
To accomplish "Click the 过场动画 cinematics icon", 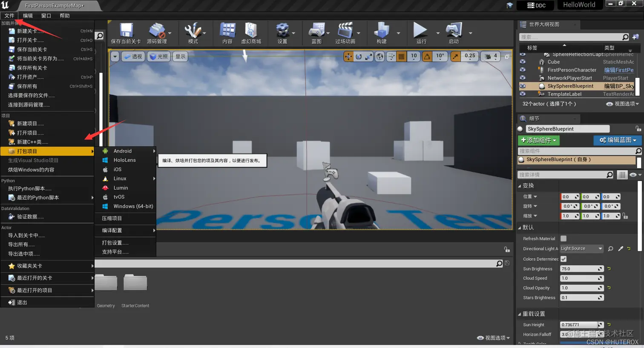I will coord(345,31).
